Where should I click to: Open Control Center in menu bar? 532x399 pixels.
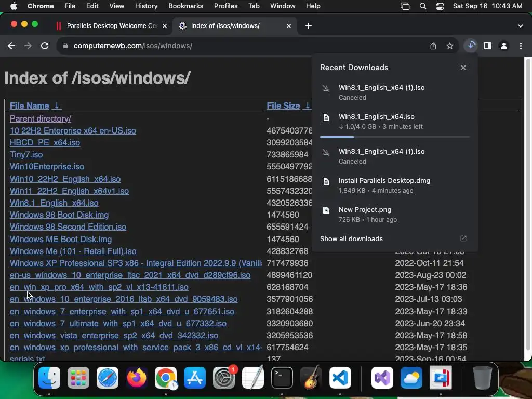(440, 6)
